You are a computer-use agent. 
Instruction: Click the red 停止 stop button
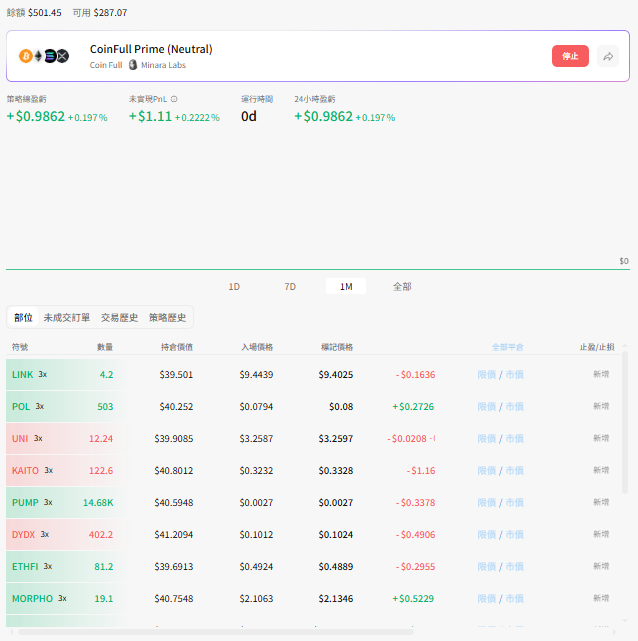click(x=570, y=56)
